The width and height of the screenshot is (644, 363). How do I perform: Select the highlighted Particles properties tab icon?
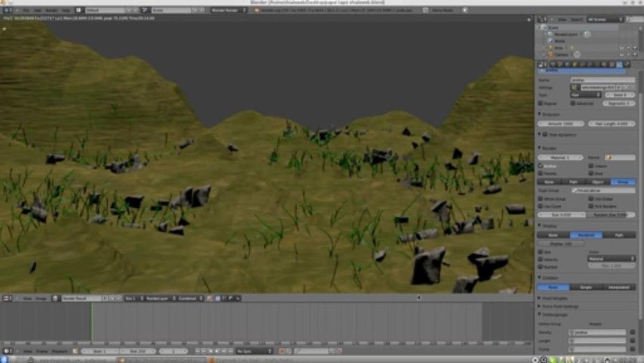(619, 65)
